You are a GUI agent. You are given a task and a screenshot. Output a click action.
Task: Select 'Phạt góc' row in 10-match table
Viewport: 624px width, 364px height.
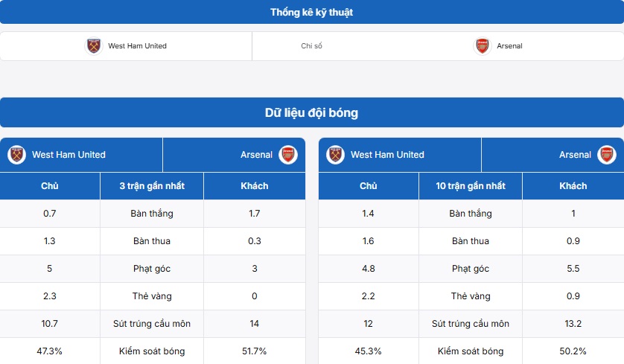(471, 269)
